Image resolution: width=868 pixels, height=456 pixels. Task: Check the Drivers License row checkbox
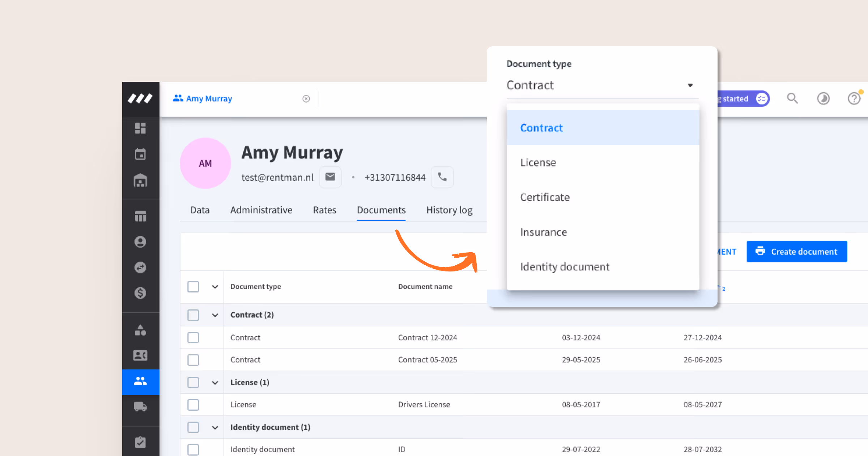pos(193,405)
